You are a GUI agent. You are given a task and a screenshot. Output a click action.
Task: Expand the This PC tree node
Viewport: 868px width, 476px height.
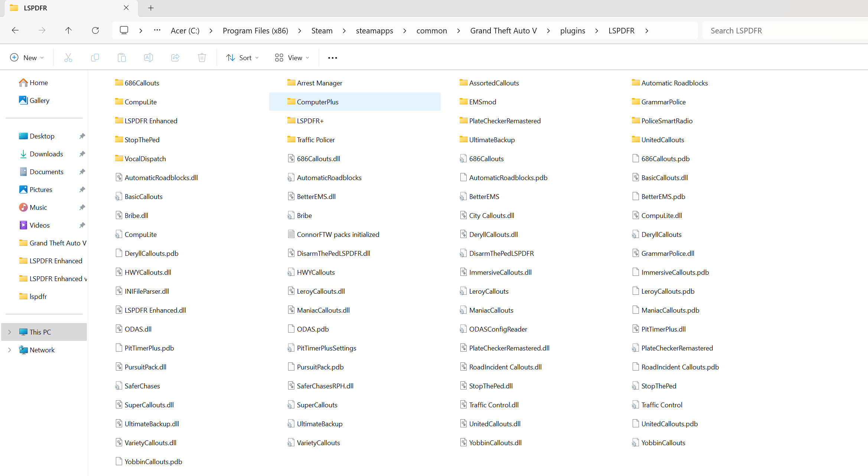click(10, 332)
